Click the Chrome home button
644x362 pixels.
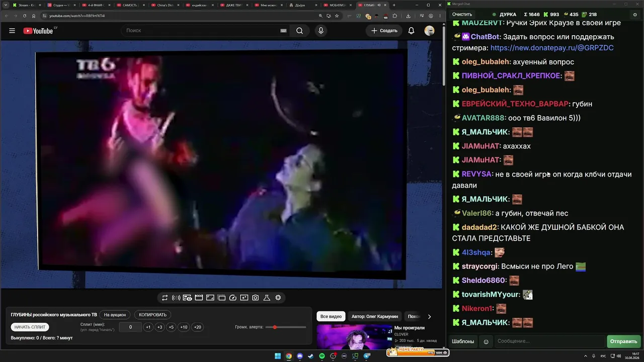(34, 16)
